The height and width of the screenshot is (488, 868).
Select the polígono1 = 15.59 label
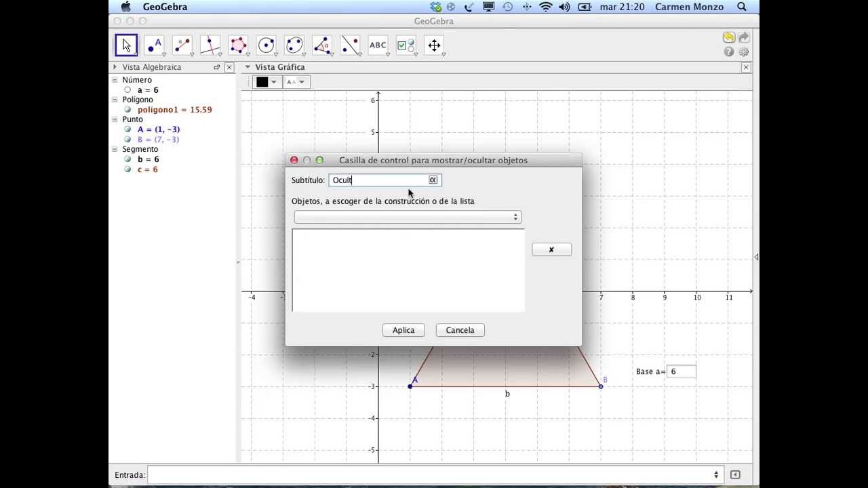[175, 110]
